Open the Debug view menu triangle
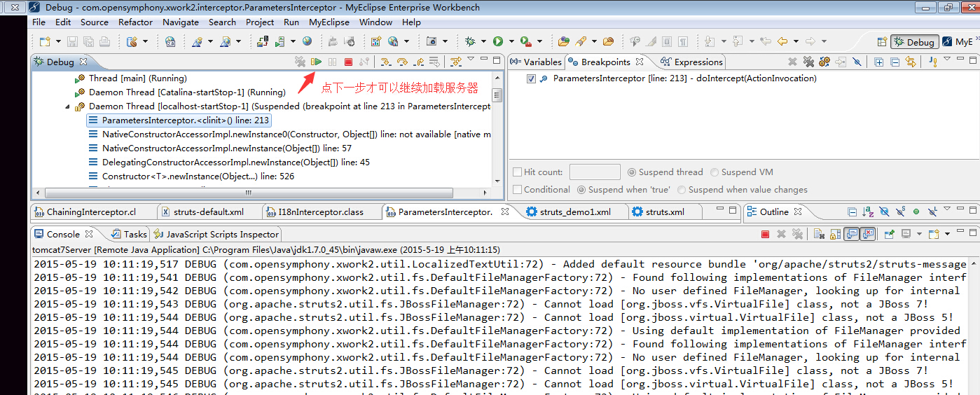This screenshot has width=980, height=395. click(x=471, y=60)
